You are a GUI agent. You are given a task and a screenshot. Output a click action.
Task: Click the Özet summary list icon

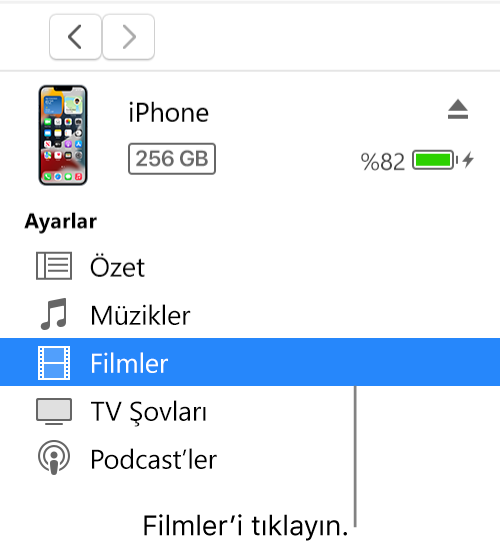click(x=54, y=266)
